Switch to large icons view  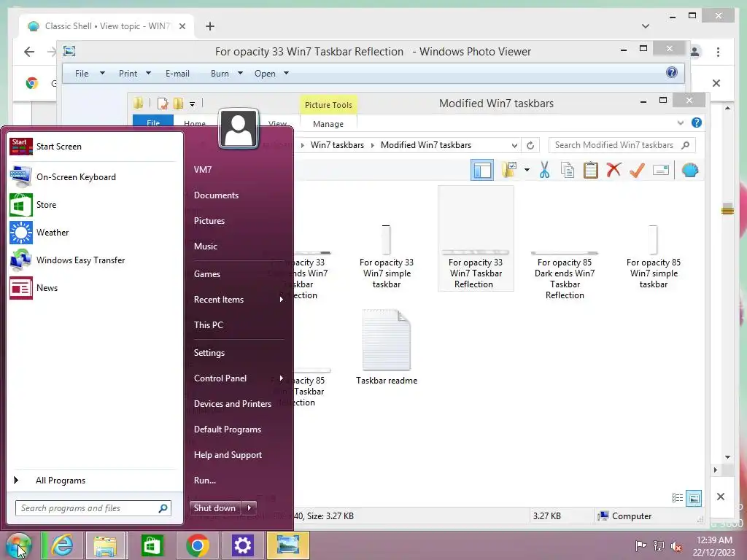694,498
